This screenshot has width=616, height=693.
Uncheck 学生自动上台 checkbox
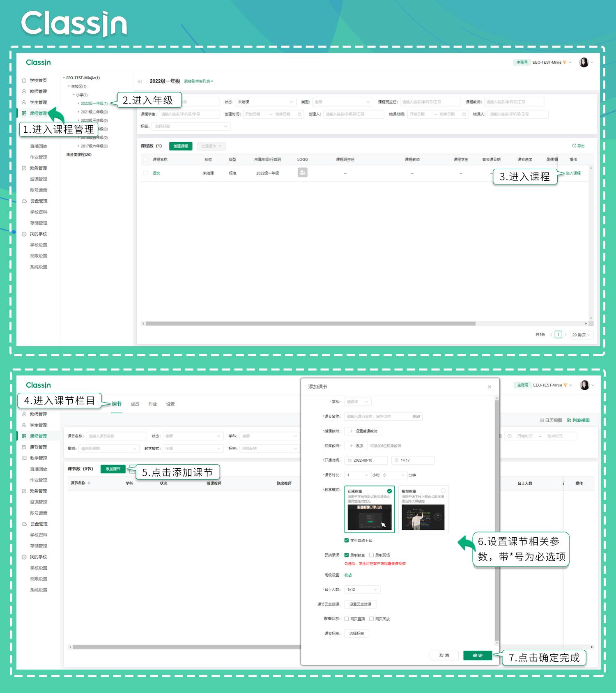[347, 540]
